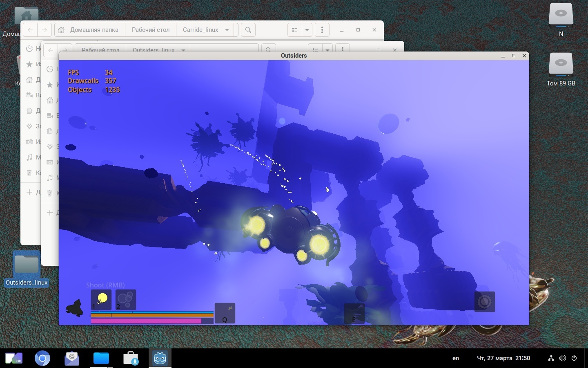The width and height of the screenshot is (588, 368).
Task: Click the Outsiders game window title bar
Action: [294, 56]
